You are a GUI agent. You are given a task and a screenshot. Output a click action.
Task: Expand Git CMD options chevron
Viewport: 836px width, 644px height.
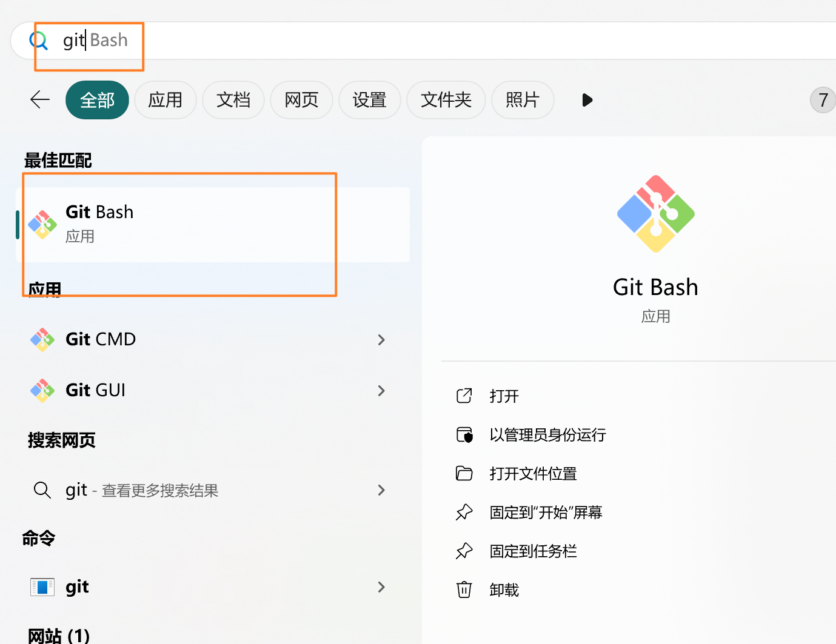tap(381, 340)
